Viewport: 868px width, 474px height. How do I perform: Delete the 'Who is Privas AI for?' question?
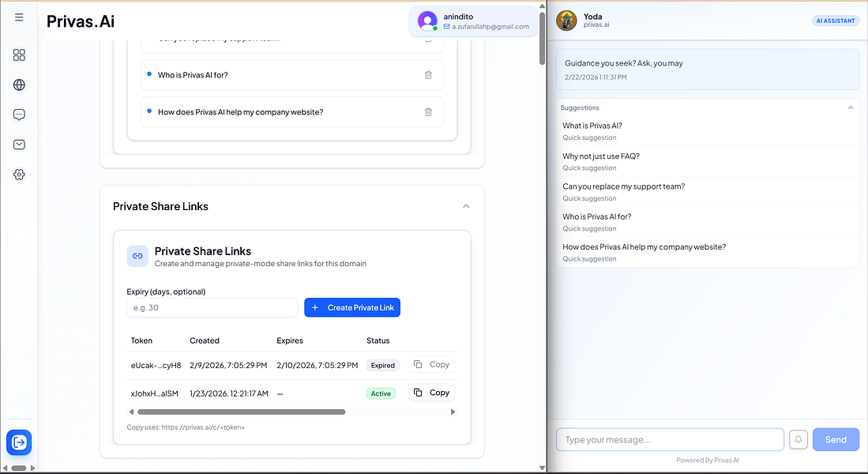click(x=428, y=75)
